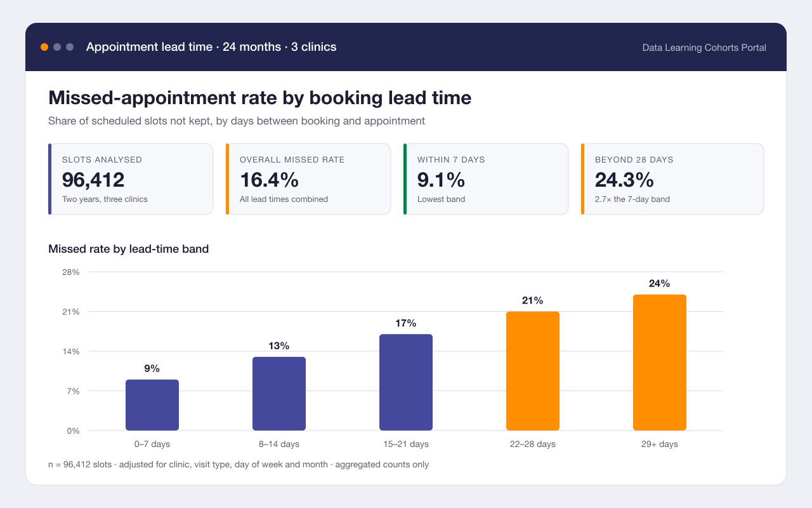Click the 'All lead times combined' caption

tap(284, 199)
